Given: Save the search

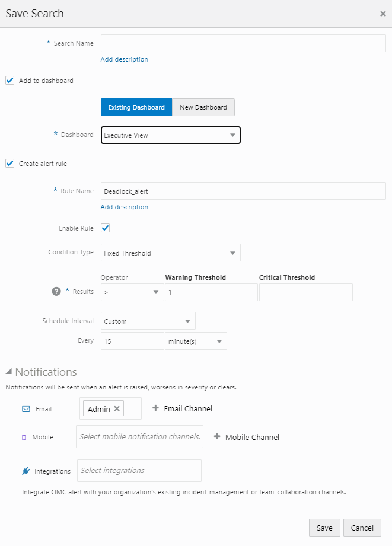Looking at the screenshot, I should click(x=324, y=527).
